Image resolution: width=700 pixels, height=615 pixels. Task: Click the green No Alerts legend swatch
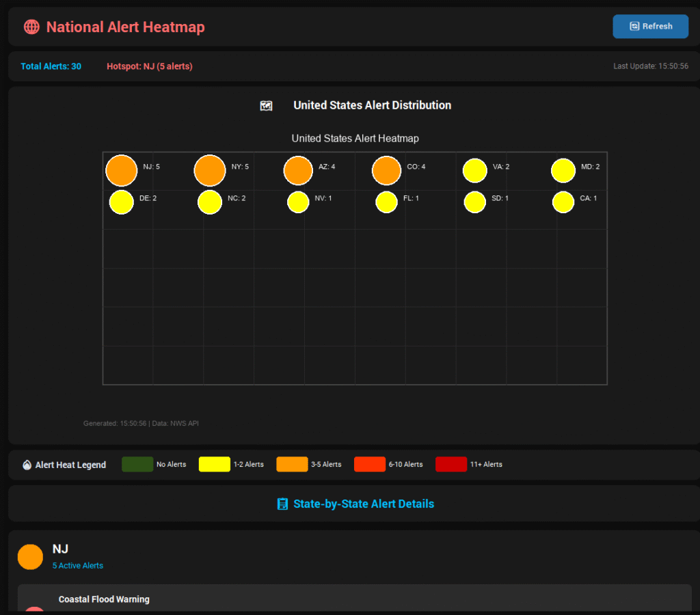tap(137, 465)
